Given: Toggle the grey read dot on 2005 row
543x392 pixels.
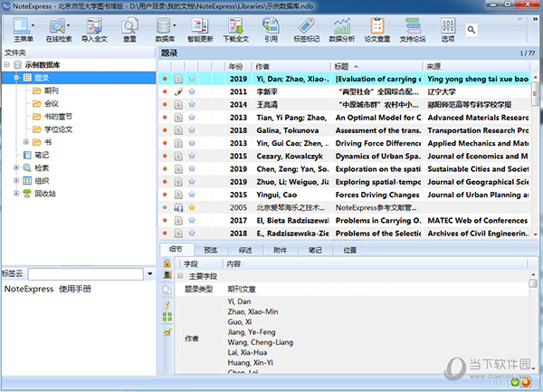Looking at the screenshot, I should click(x=165, y=207).
